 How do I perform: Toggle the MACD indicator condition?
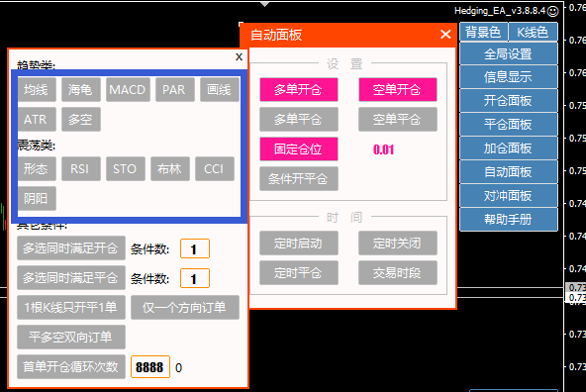(x=128, y=90)
